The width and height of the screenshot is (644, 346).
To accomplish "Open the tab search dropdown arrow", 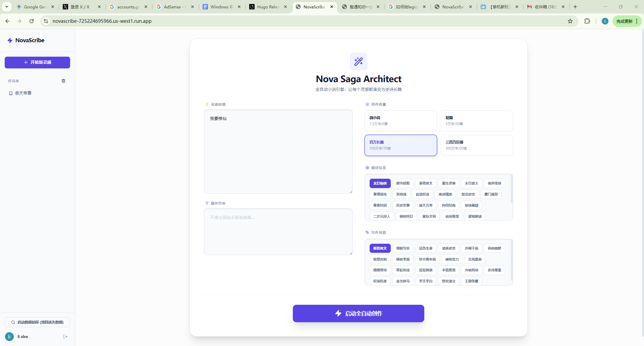I will point(6,7).
